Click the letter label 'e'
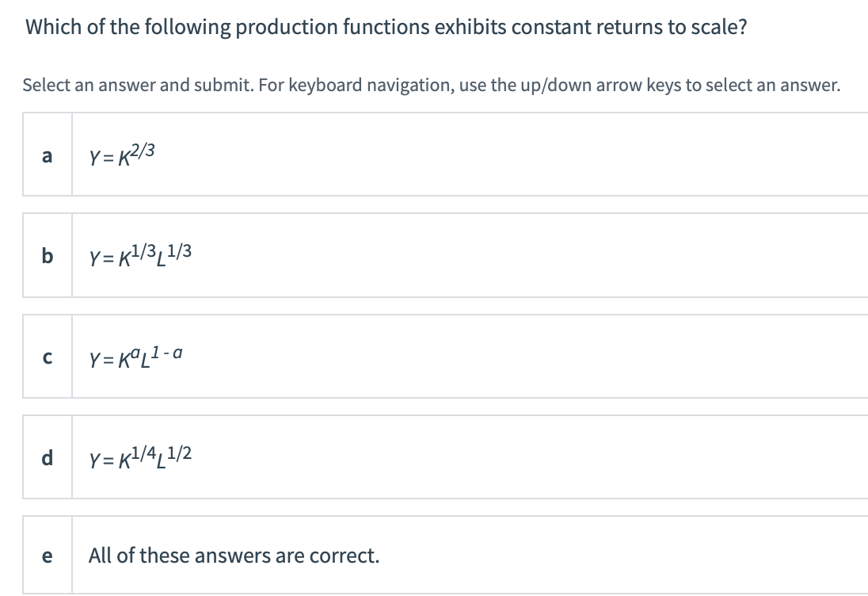The image size is (868, 596). pos(47,555)
